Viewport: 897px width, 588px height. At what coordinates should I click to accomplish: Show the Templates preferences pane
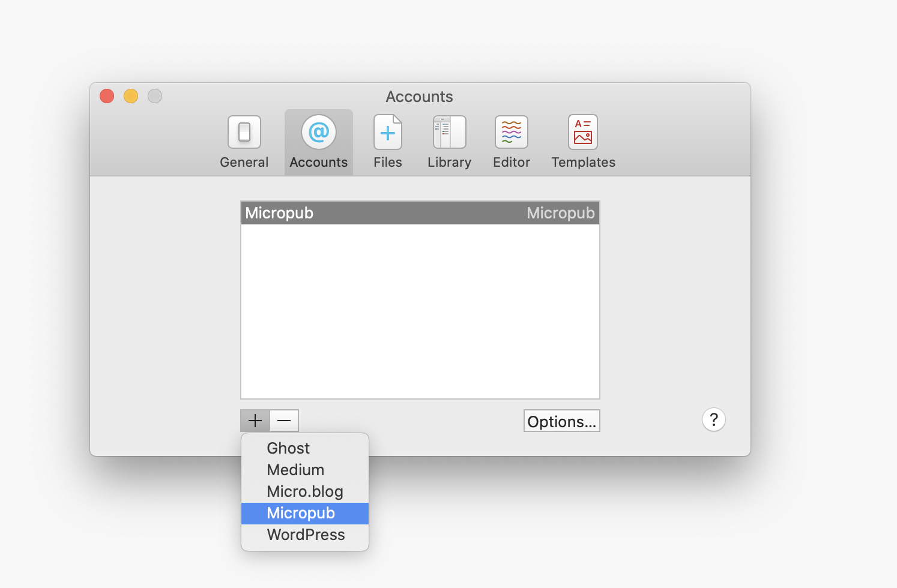pyautogui.click(x=583, y=142)
